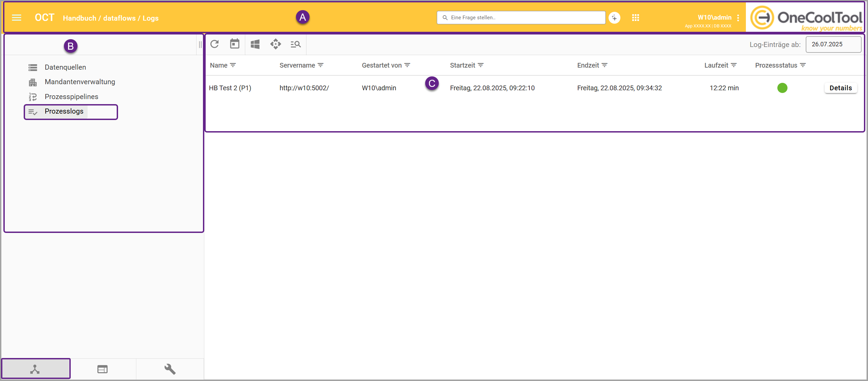Click the green process status indicator
868x381 pixels.
[782, 88]
